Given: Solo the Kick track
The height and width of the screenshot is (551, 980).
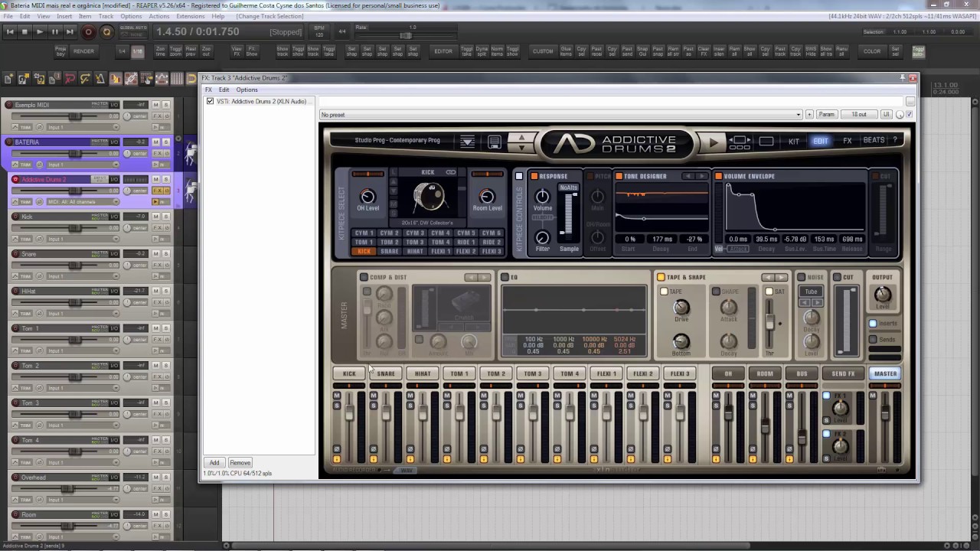Looking at the screenshot, I should (165, 217).
